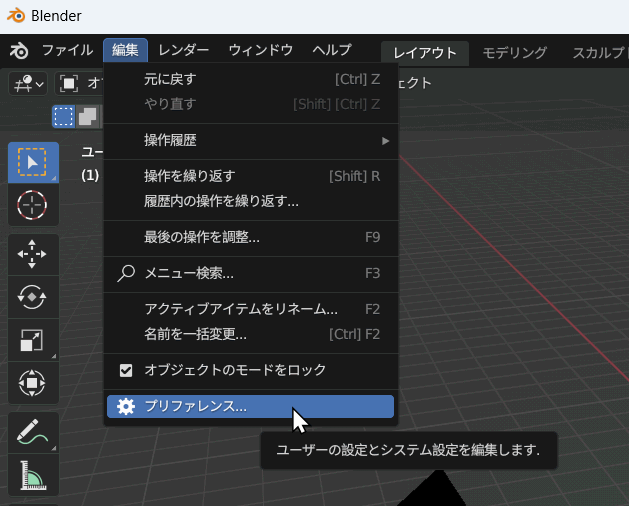Screen dimensions: 629x506
Task: Expand the 操作履歴 submenu arrow
Action: click(386, 141)
